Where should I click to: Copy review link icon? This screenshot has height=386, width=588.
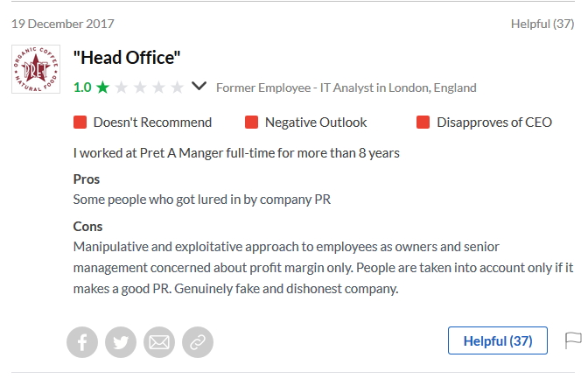point(197,342)
